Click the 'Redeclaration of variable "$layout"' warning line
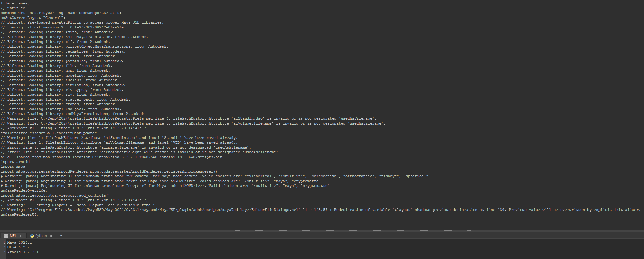The height and width of the screenshot is (259, 644). [321, 210]
